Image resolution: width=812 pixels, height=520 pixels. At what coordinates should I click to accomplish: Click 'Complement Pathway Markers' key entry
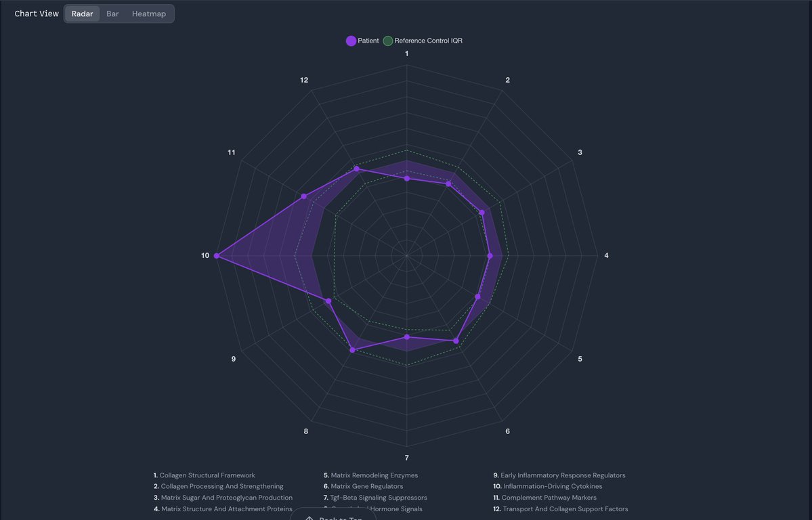click(x=544, y=498)
